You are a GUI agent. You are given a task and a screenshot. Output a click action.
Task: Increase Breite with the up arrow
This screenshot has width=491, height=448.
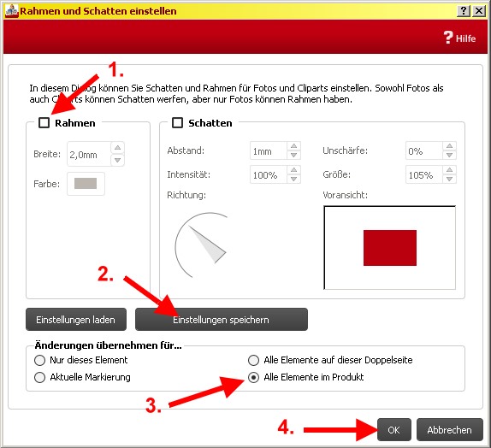pos(118,148)
